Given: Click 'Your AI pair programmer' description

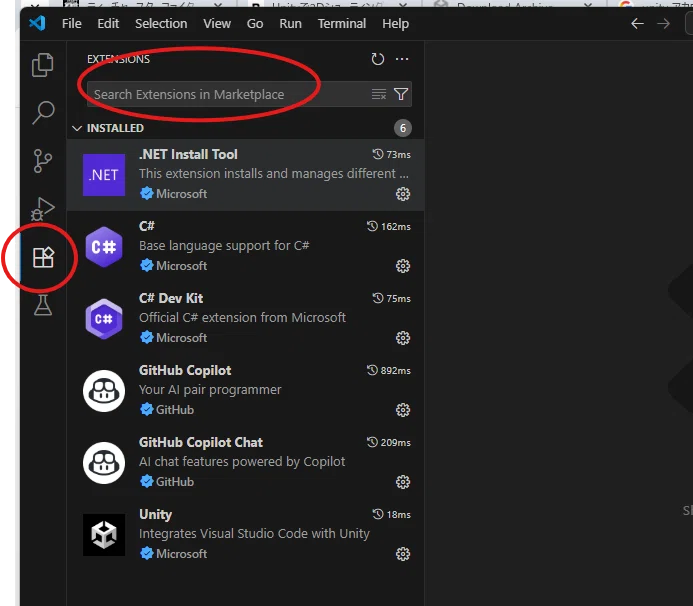Looking at the screenshot, I should 210,390.
